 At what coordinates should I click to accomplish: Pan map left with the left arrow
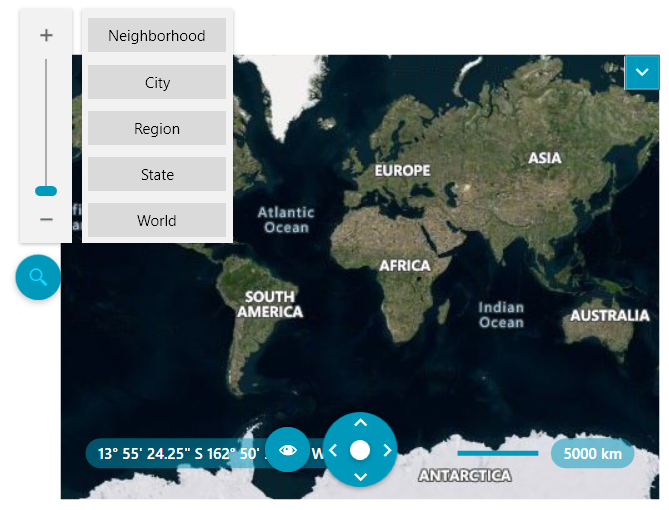333,450
